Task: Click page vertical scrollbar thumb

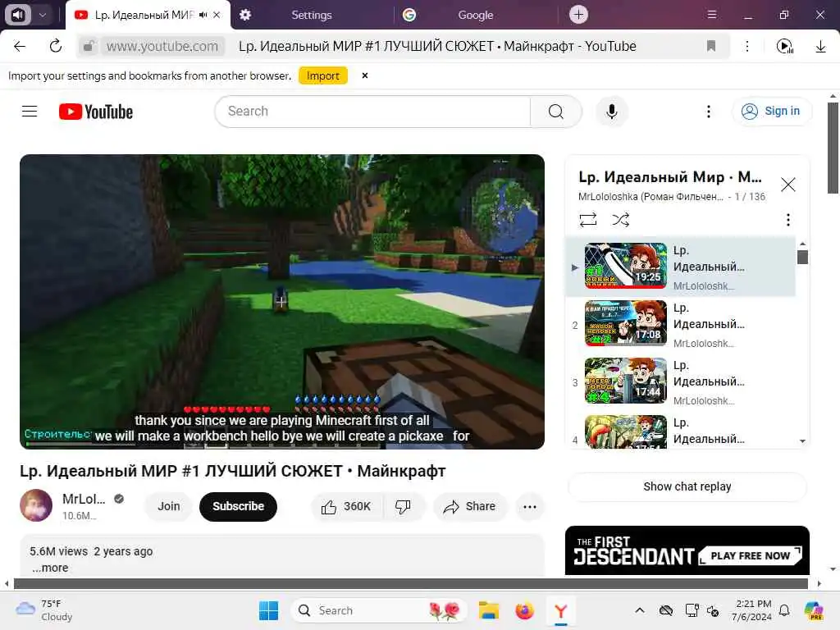Action: (833, 148)
